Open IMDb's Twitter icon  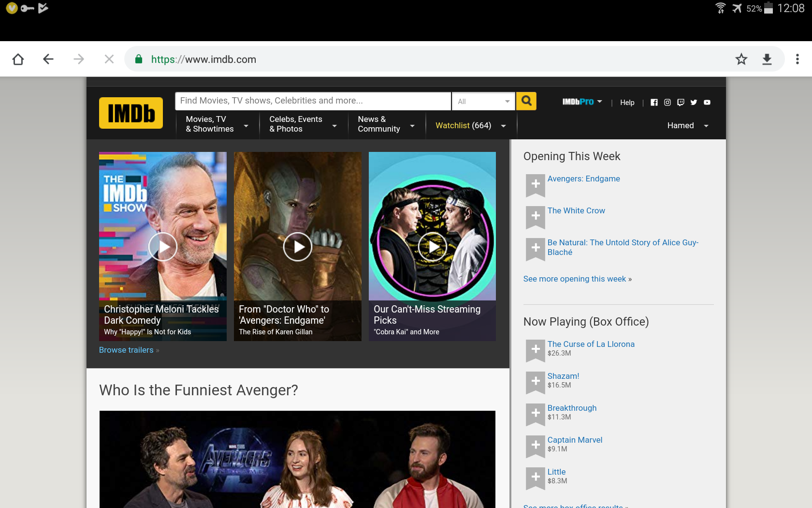point(694,102)
